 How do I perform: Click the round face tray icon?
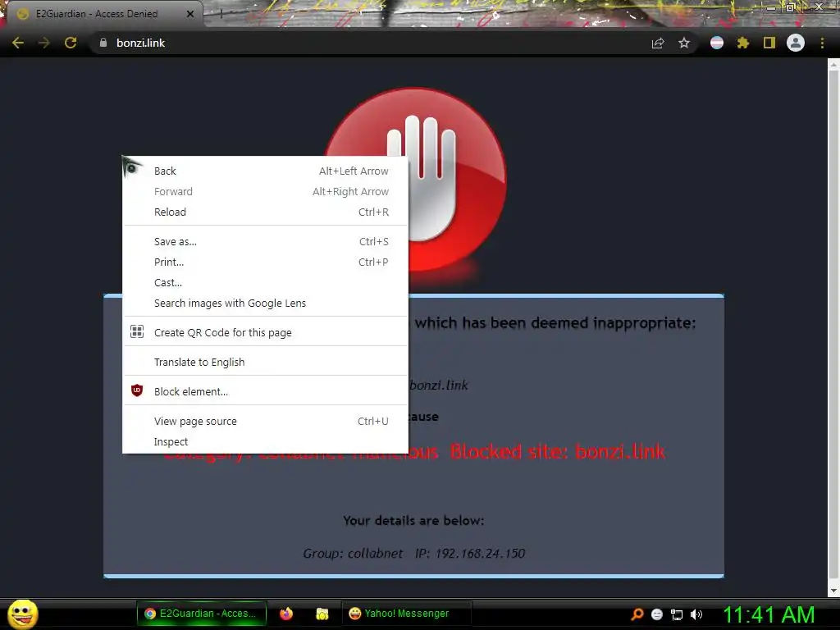tap(657, 614)
